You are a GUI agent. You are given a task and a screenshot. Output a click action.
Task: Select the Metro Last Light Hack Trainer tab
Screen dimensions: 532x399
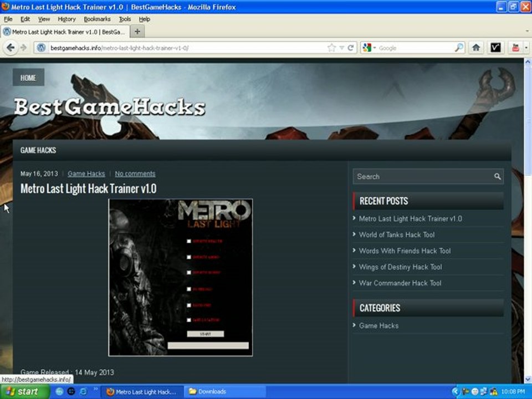(65, 32)
